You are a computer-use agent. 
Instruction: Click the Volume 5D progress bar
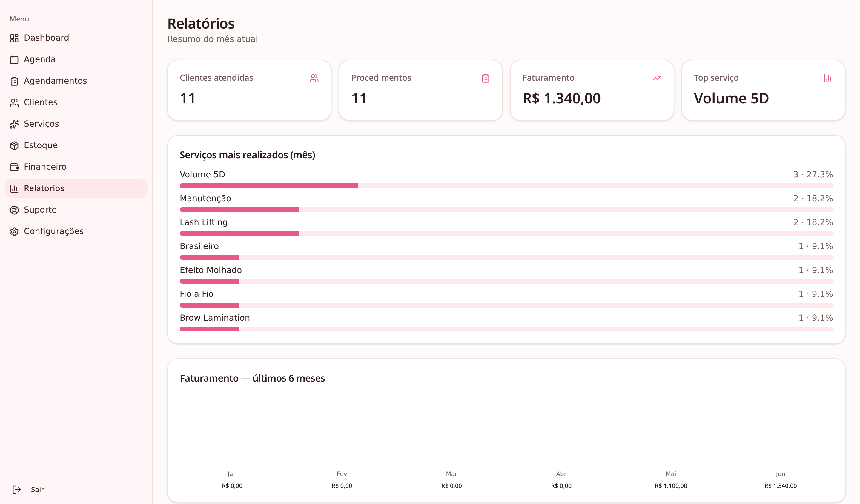coord(506,186)
